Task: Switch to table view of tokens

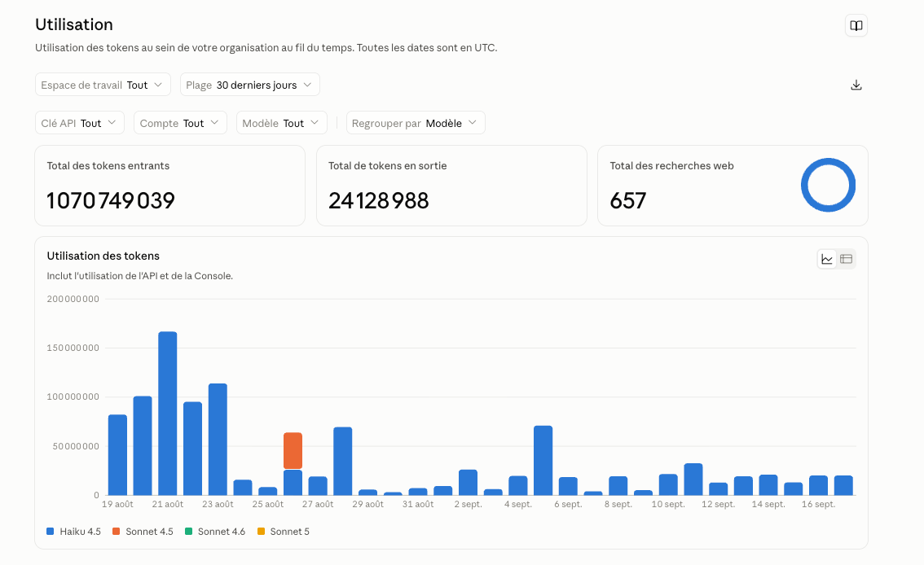Action: 847,259
